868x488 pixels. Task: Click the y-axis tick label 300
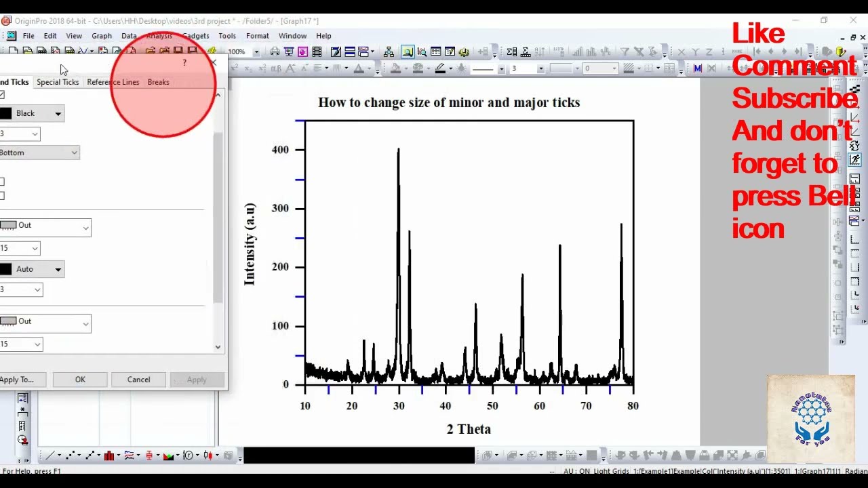(x=280, y=209)
